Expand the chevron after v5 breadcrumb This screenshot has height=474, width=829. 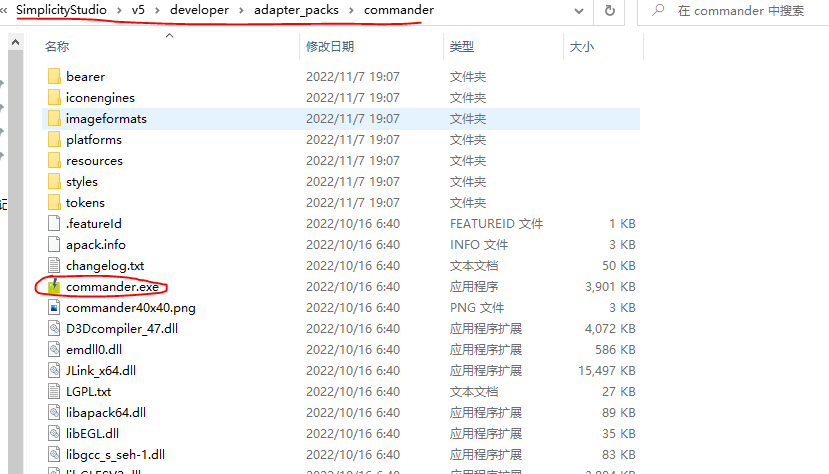click(157, 11)
